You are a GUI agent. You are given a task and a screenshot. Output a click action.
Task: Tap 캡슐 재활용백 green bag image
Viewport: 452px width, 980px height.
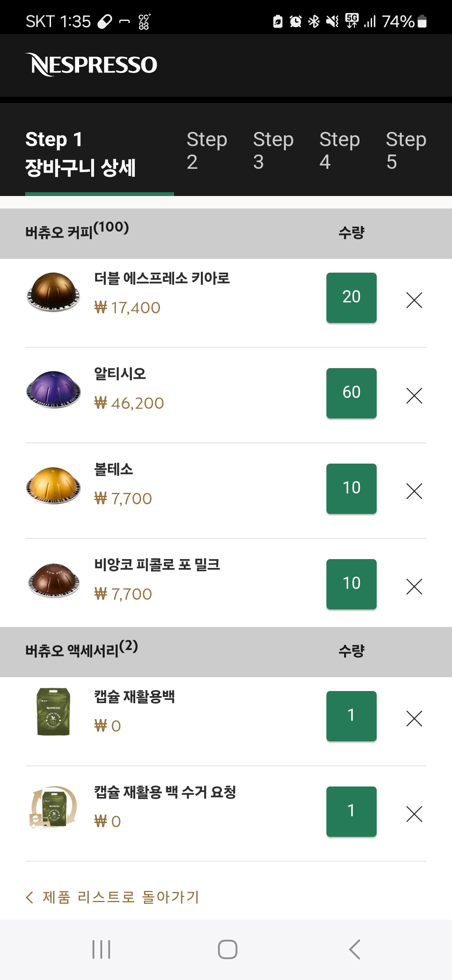coord(53,712)
